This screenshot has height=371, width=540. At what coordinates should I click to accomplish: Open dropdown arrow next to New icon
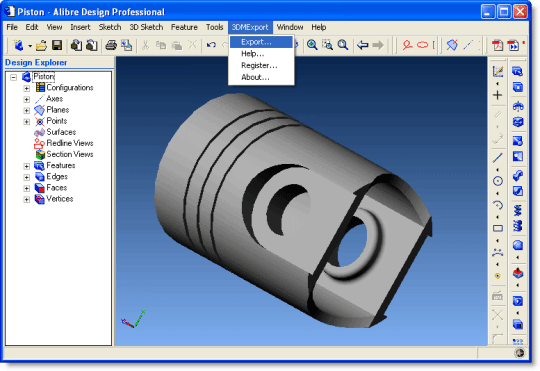(x=30, y=46)
